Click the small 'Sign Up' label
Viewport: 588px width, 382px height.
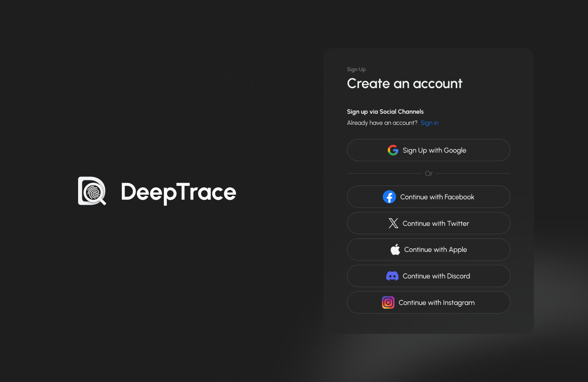point(356,69)
